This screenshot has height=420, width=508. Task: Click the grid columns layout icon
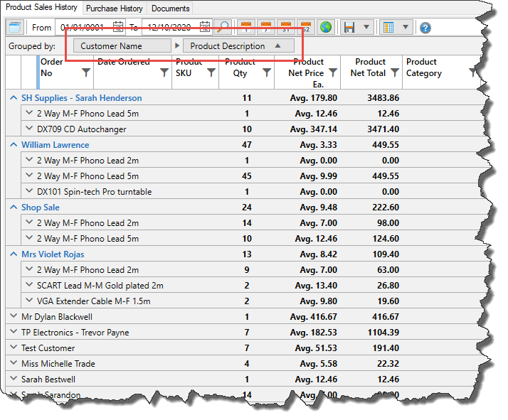(x=388, y=28)
